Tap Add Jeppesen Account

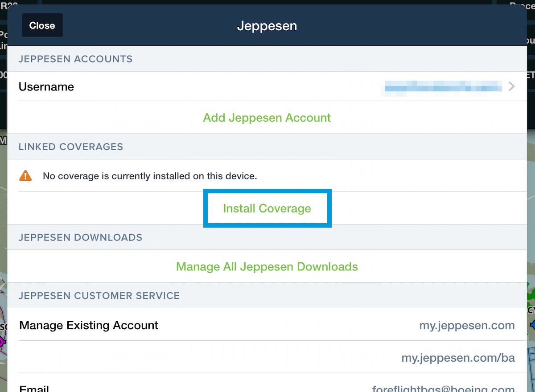coord(267,118)
